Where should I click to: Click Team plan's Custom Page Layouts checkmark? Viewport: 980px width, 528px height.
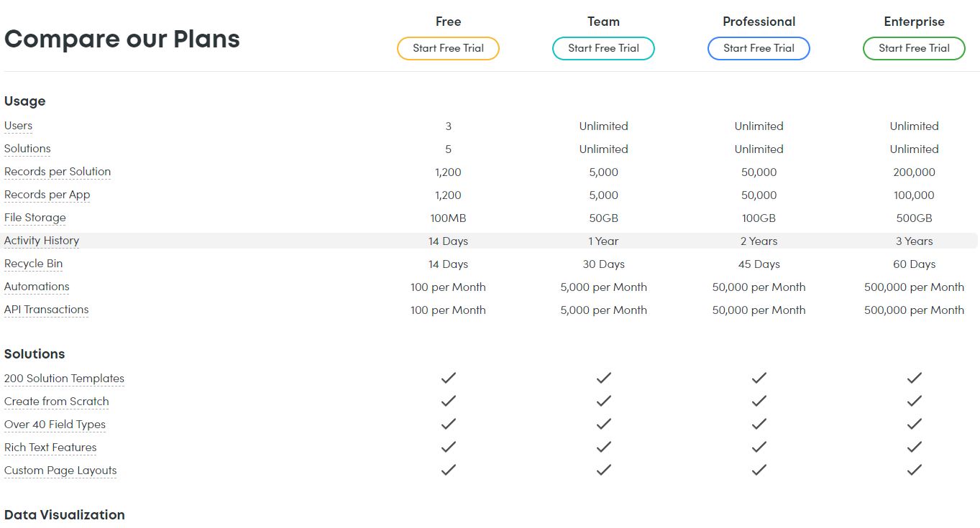pos(603,470)
